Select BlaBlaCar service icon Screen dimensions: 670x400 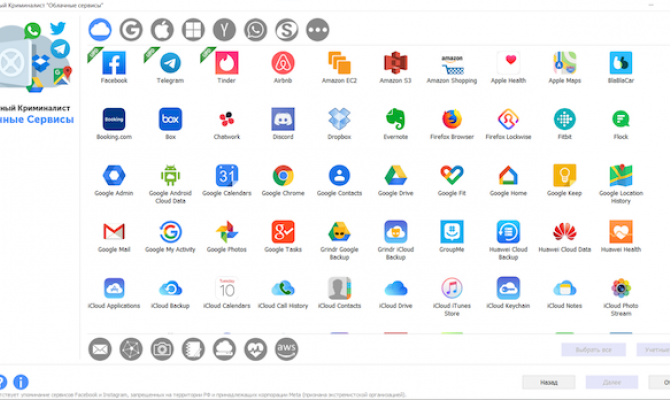point(621,63)
